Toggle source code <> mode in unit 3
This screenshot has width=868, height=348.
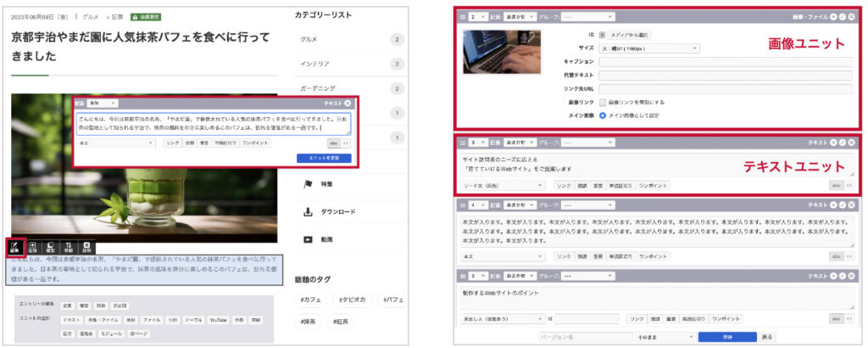(849, 186)
